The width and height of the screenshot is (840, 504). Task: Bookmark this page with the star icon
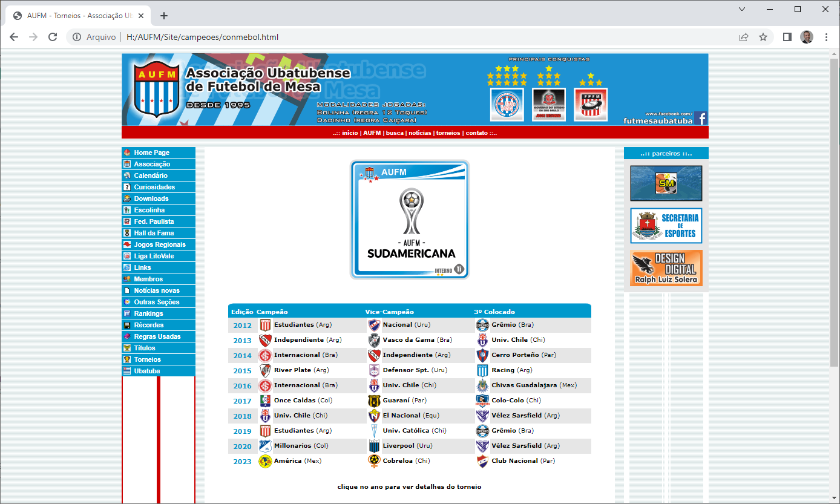click(x=763, y=37)
